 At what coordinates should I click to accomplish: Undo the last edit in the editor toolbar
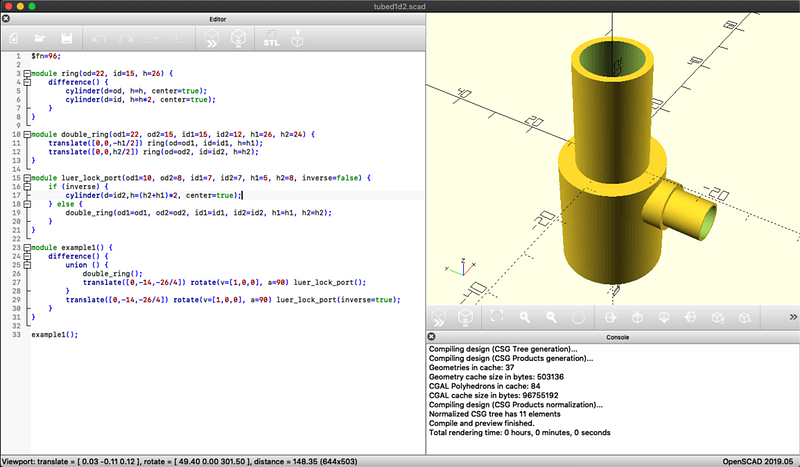coord(99,39)
